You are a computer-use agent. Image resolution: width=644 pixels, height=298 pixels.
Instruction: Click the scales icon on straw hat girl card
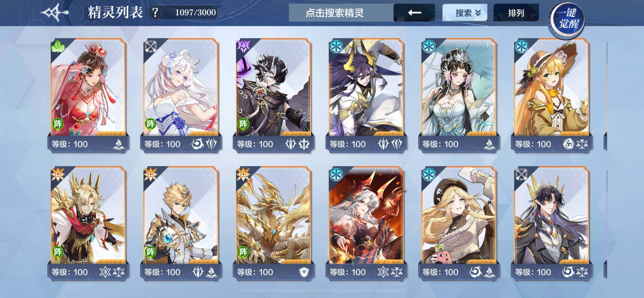coord(582,144)
